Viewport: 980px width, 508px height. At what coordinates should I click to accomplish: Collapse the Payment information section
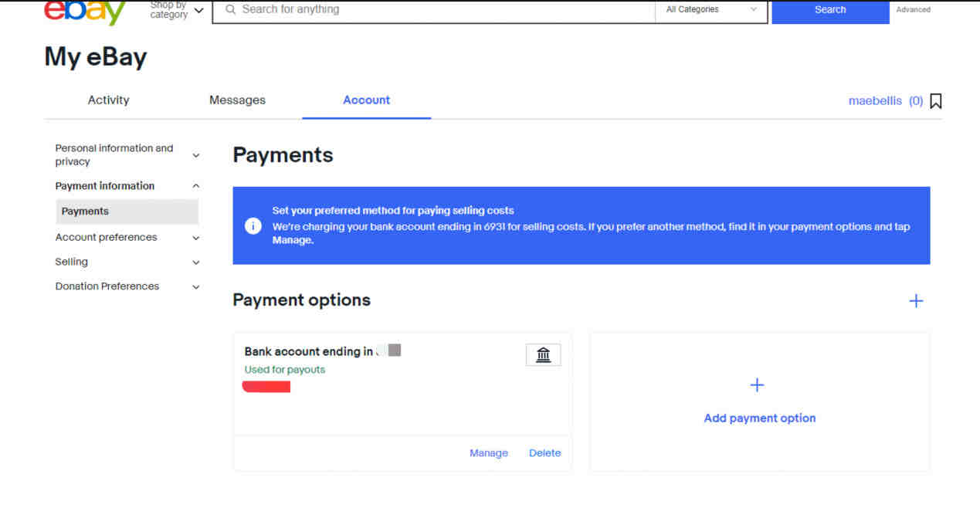click(x=196, y=186)
